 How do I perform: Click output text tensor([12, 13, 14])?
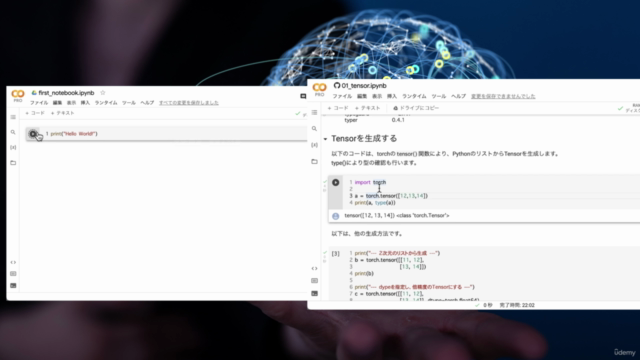tap(369, 216)
